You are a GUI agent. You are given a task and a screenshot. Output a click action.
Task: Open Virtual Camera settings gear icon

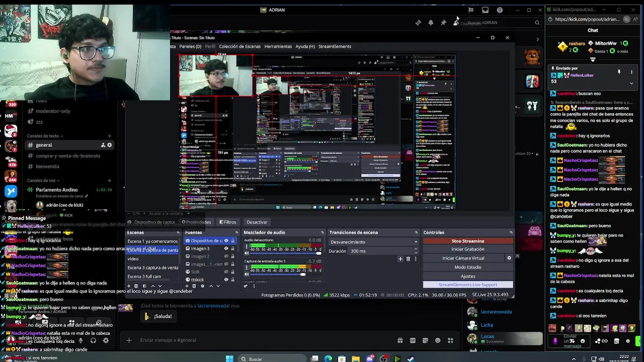(509, 258)
